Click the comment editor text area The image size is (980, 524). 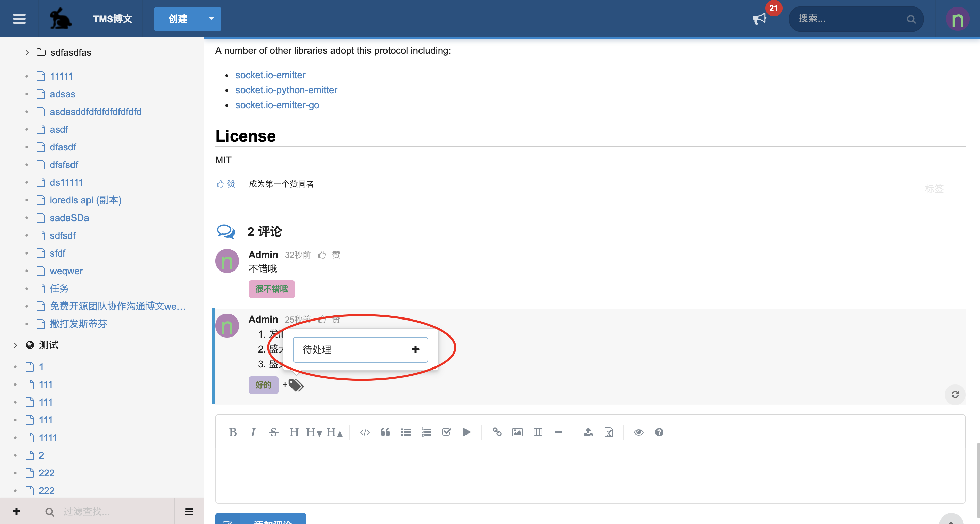[590, 475]
